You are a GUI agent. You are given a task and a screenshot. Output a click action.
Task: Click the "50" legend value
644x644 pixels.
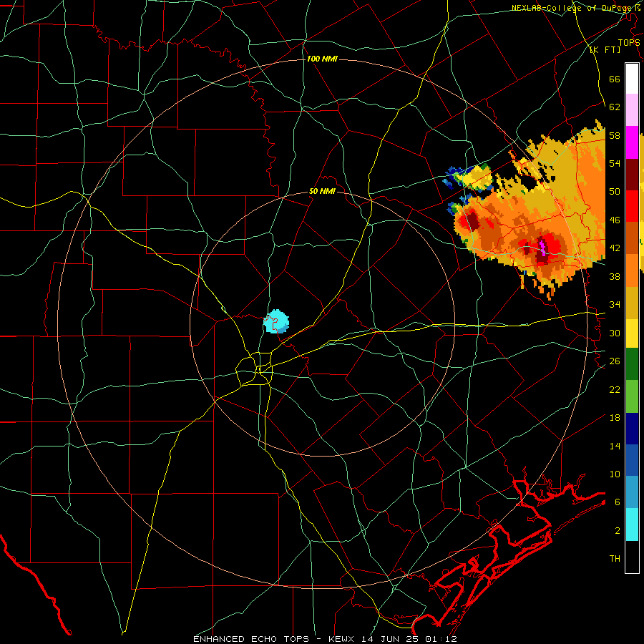click(x=615, y=191)
